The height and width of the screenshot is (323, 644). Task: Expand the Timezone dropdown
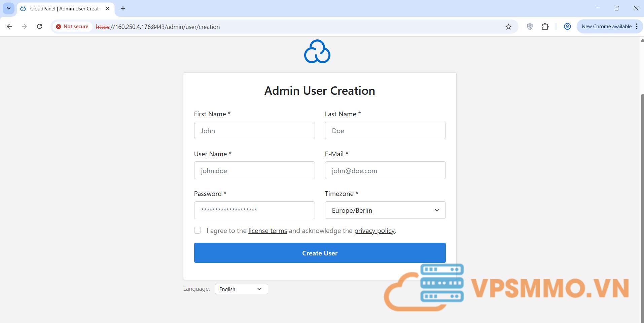tap(385, 210)
